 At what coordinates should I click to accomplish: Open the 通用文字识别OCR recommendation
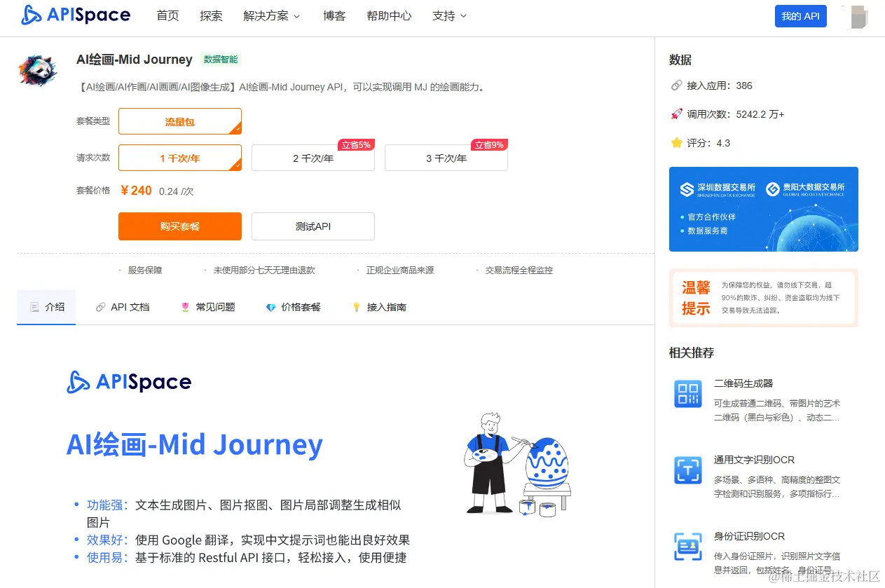[x=754, y=460]
